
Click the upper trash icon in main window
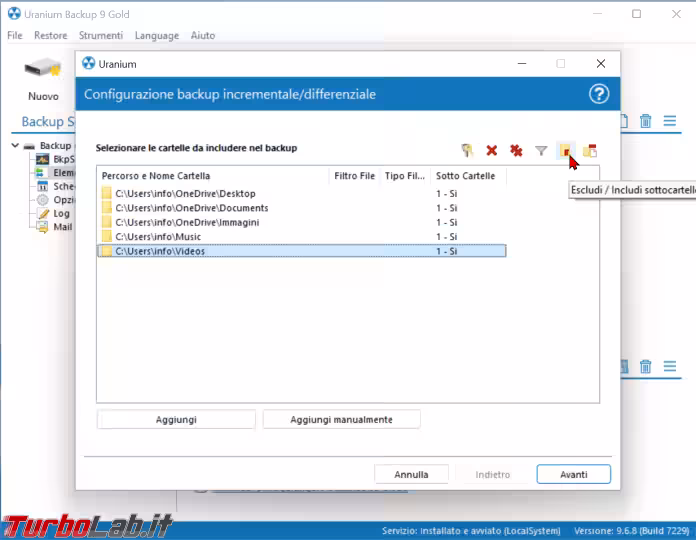click(x=645, y=121)
